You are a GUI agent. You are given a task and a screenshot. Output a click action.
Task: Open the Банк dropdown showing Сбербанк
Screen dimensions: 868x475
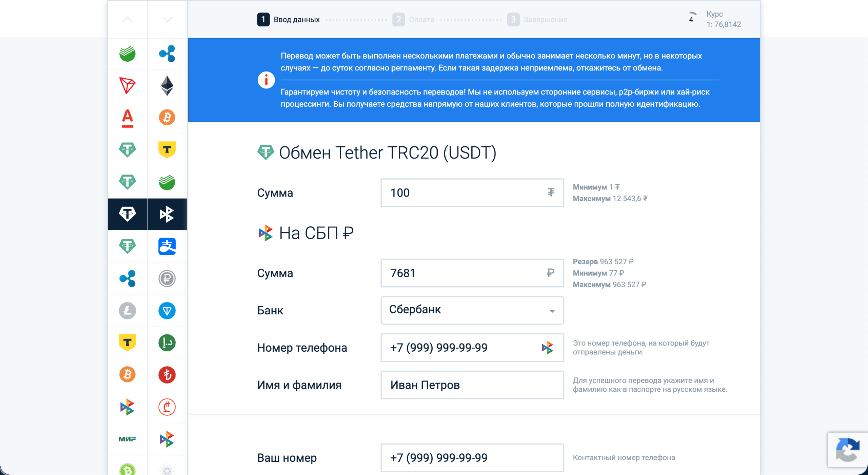pos(472,310)
